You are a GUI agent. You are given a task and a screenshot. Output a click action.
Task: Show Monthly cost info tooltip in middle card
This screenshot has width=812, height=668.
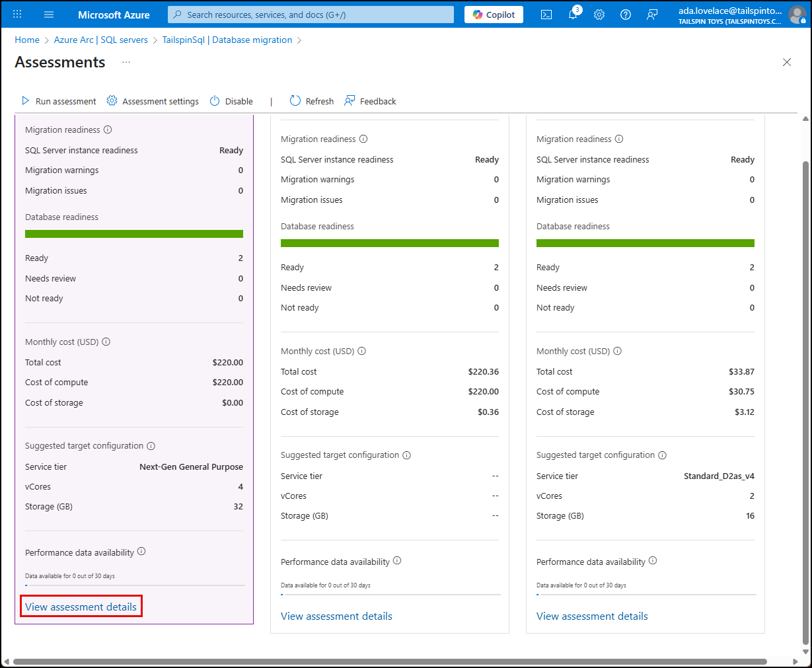click(x=361, y=351)
